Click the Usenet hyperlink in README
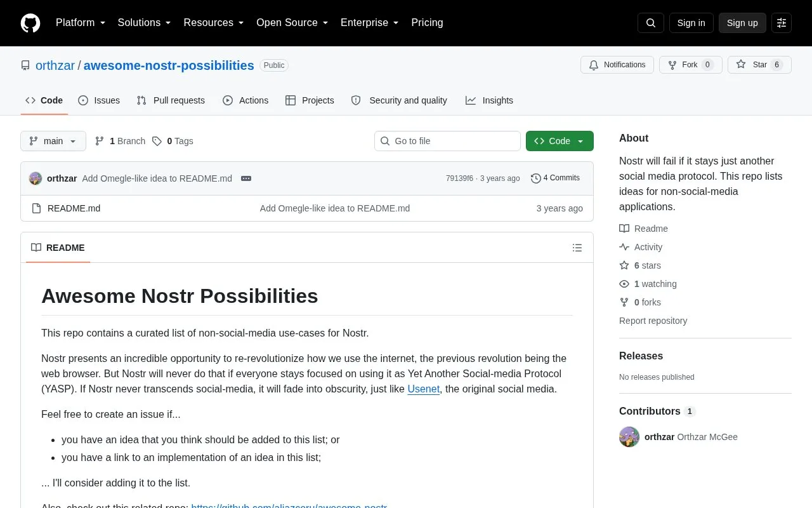This screenshot has height=508, width=812. (424, 389)
